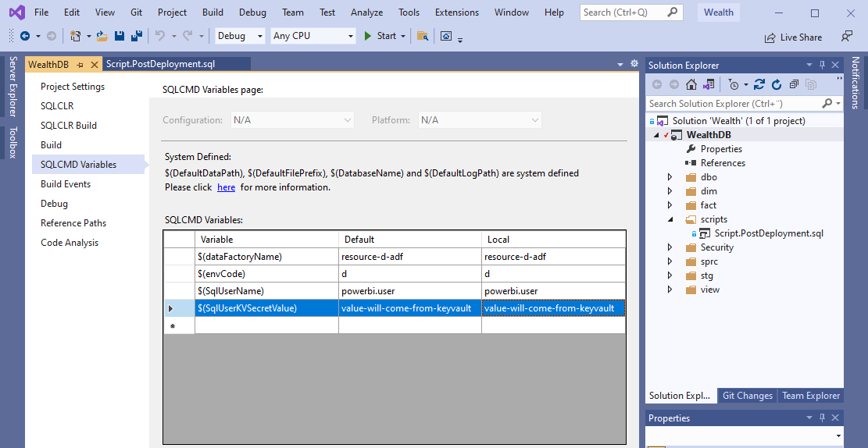This screenshot has width=868, height=448.
Task: Click the Start debugging button
Action: [x=380, y=36]
